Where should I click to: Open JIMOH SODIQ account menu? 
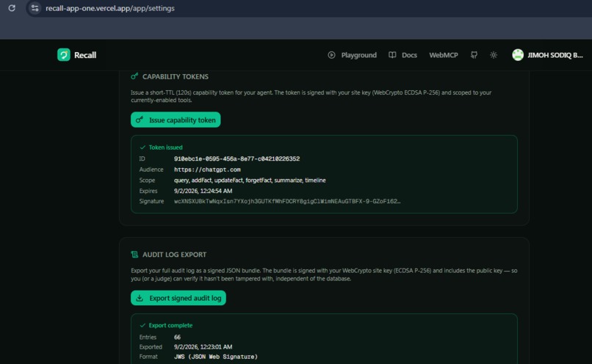click(x=555, y=55)
